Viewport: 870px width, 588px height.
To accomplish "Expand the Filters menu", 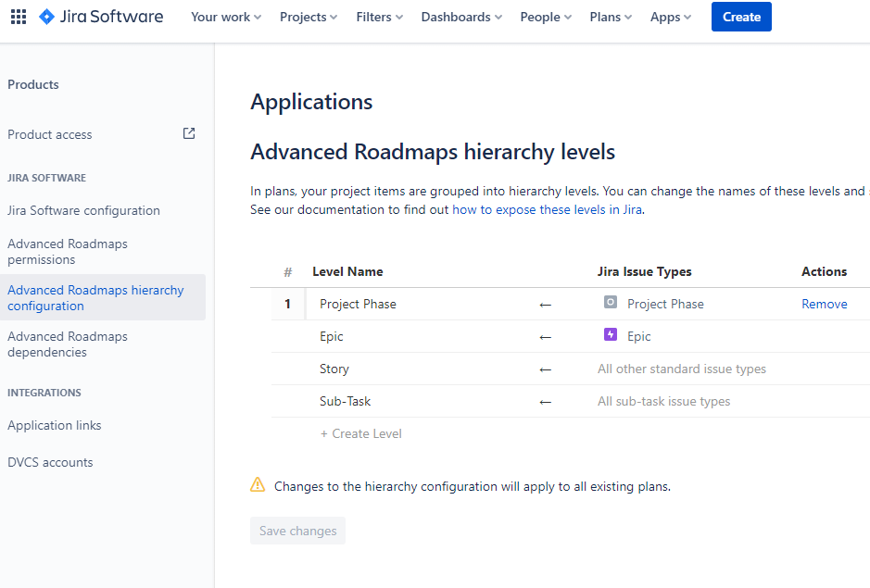I will coord(380,18).
